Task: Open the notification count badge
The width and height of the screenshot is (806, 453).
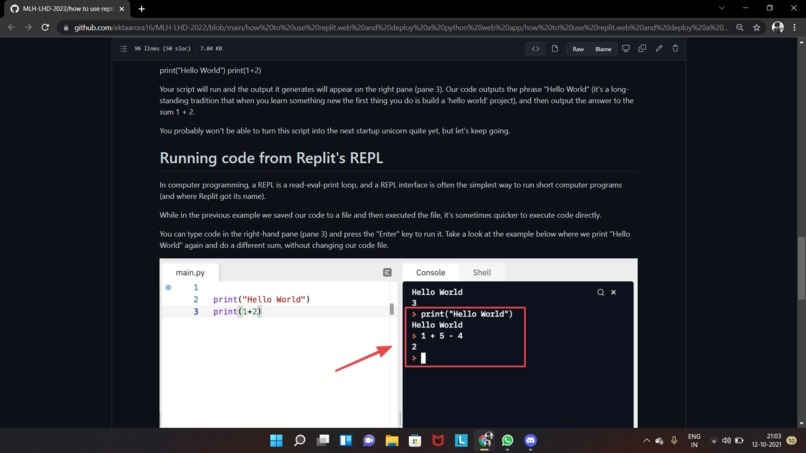Action: 792,441
